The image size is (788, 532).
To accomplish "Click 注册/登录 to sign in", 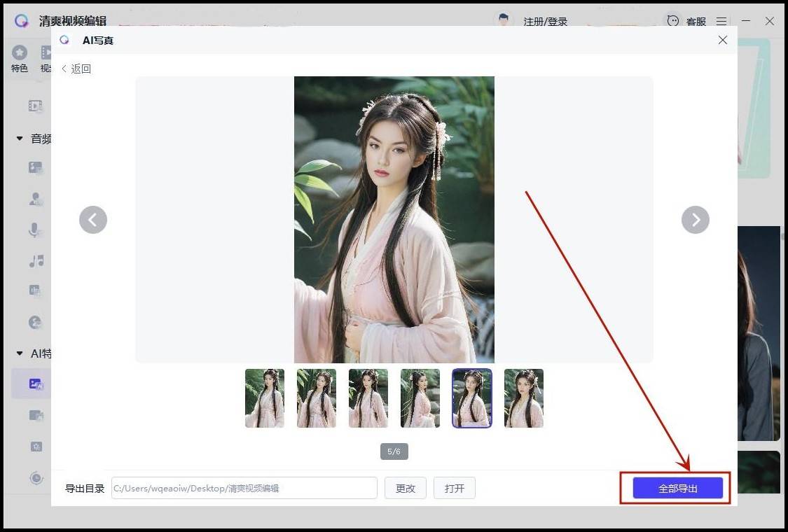I will [545, 22].
